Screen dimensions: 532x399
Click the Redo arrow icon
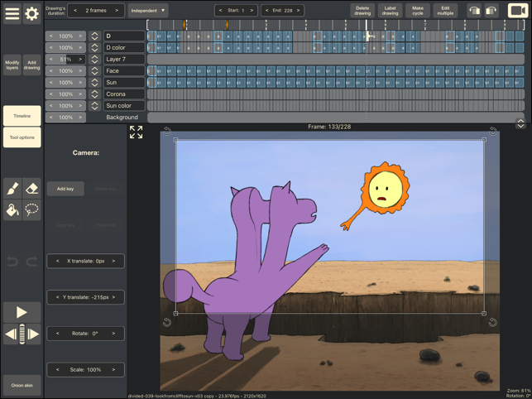coord(32,262)
